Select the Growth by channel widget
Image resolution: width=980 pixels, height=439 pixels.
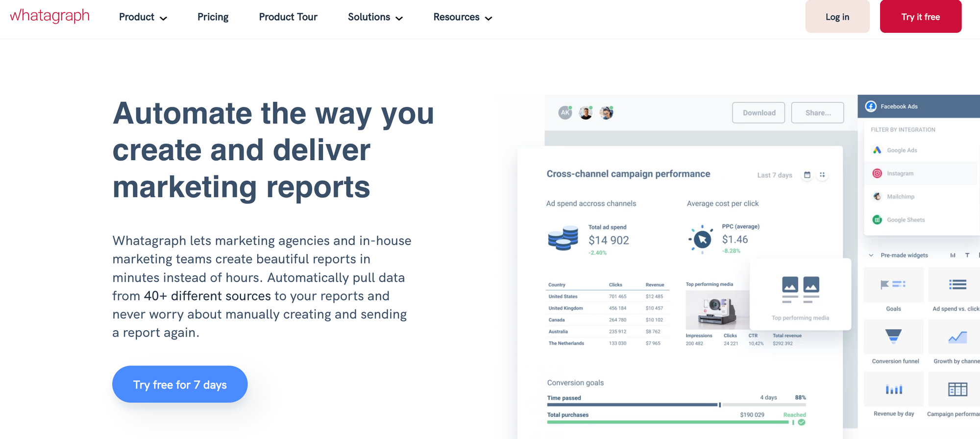tap(955, 342)
